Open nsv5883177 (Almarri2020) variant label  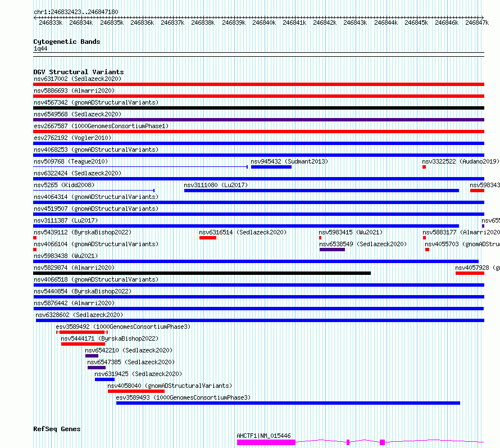tap(461, 232)
